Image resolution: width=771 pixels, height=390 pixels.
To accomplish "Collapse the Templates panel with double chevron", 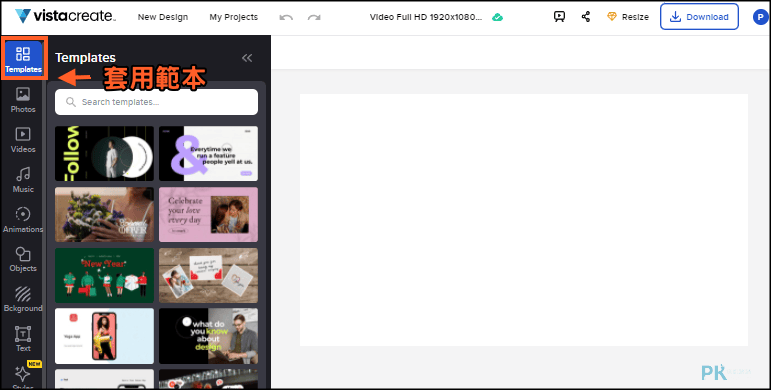I will coord(247,58).
